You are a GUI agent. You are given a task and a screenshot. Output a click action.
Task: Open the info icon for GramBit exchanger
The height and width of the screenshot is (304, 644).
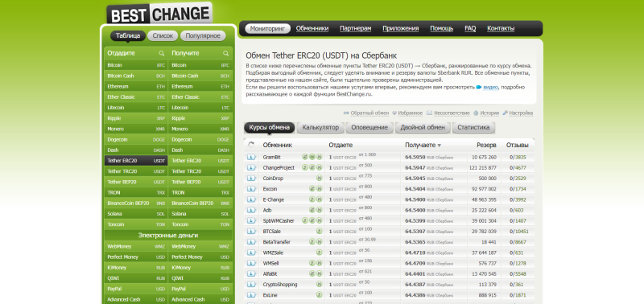pyautogui.click(x=251, y=157)
